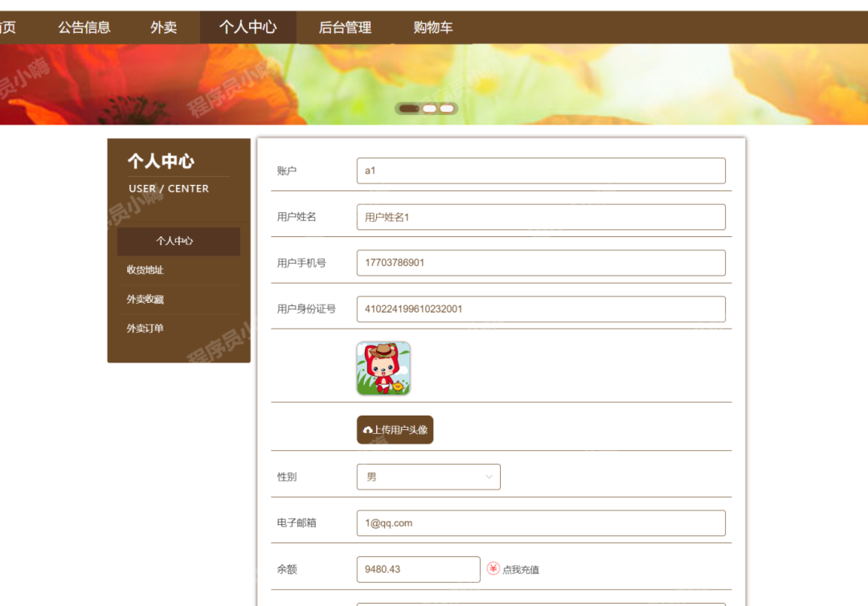
Task: Open the 公告信息 announcements tab
Action: [84, 27]
